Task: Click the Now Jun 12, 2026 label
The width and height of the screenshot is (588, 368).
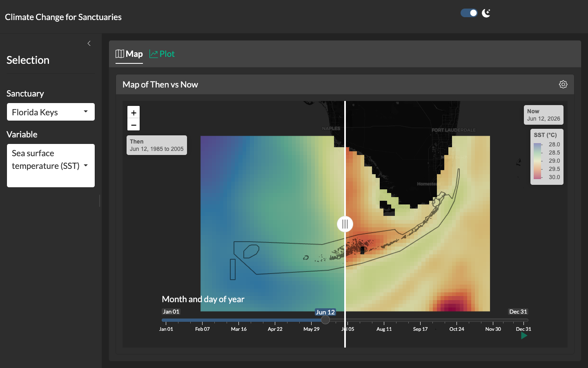Action: pos(543,115)
